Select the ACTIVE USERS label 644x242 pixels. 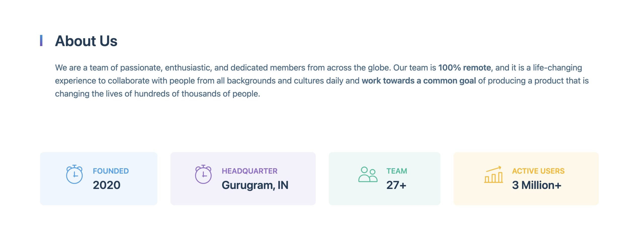pyautogui.click(x=538, y=171)
